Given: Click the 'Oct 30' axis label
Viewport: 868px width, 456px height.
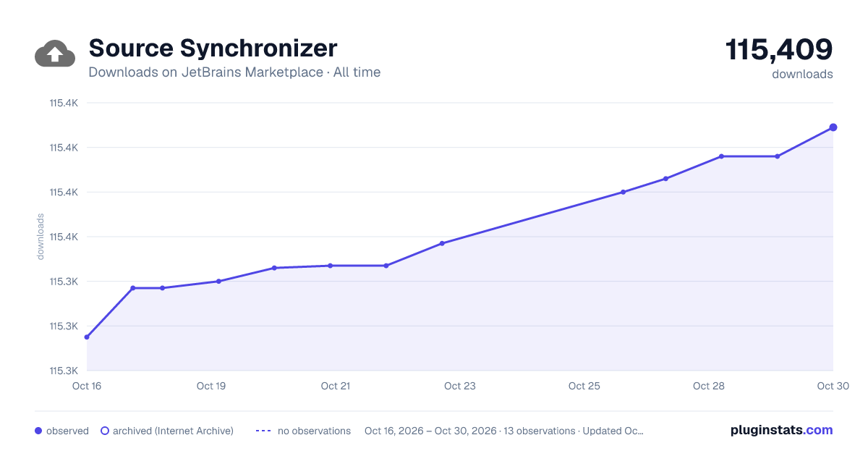Looking at the screenshot, I should pos(832,386).
